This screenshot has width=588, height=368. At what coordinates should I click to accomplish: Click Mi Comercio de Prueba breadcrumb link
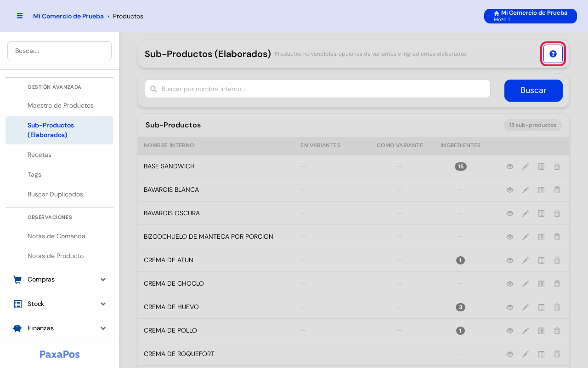point(68,16)
